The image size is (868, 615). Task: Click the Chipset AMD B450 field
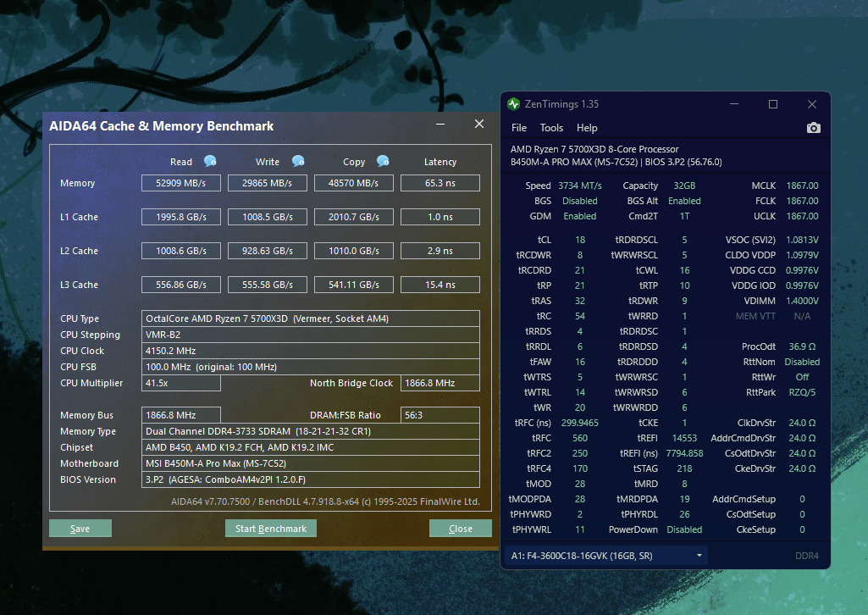[311, 447]
